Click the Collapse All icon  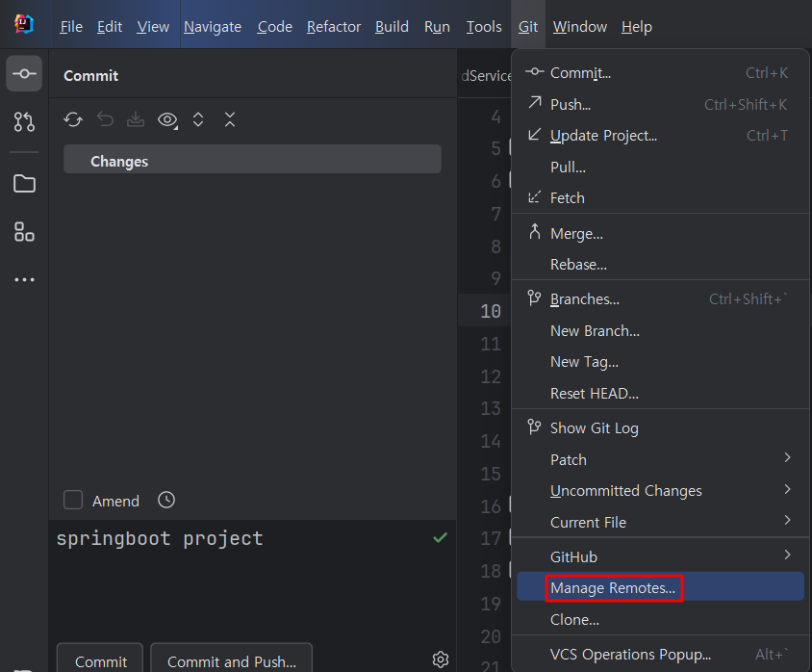pyautogui.click(x=230, y=119)
